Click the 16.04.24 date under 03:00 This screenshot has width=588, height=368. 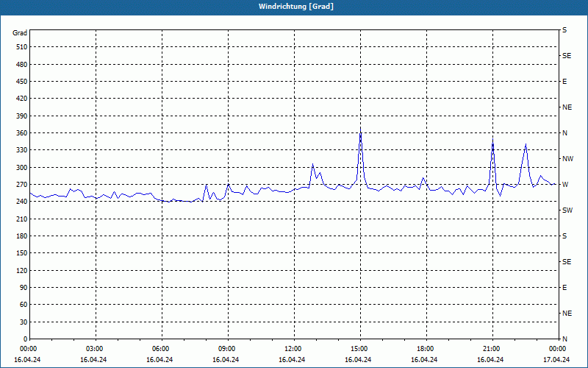coord(93,360)
